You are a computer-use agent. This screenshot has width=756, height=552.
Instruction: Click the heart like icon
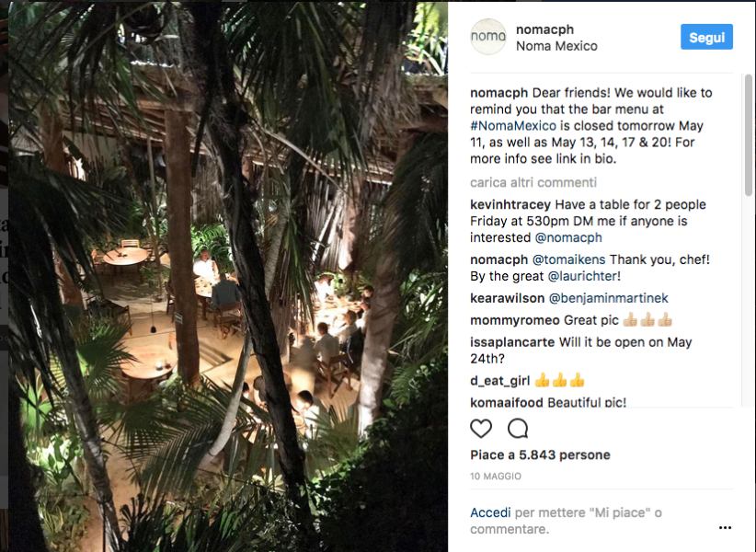coord(481,428)
